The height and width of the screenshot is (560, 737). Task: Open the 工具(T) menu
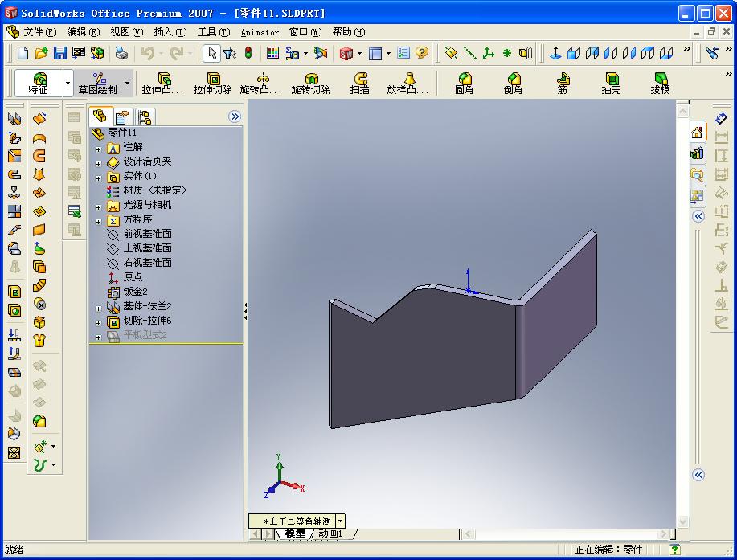[x=214, y=32]
